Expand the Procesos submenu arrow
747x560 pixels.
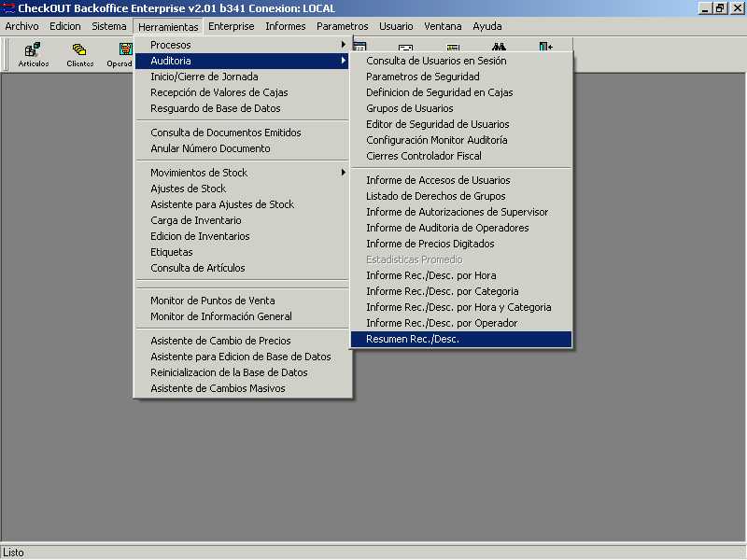click(343, 44)
